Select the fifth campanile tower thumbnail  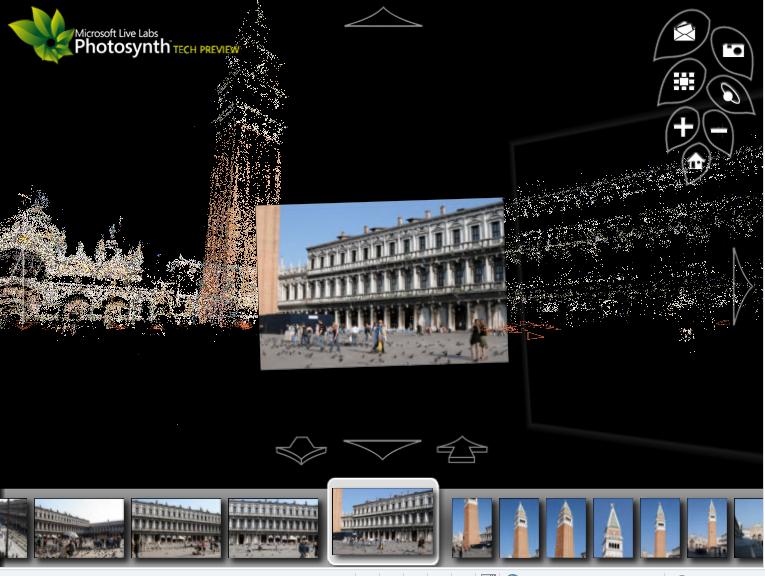pyautogui.click(x=660, y=528)
